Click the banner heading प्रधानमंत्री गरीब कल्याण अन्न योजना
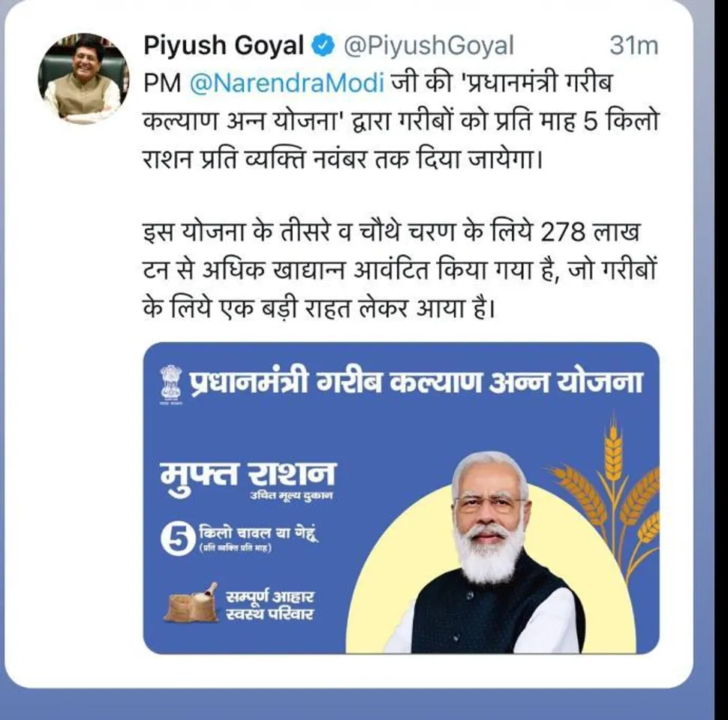 (x=416, y=384)
